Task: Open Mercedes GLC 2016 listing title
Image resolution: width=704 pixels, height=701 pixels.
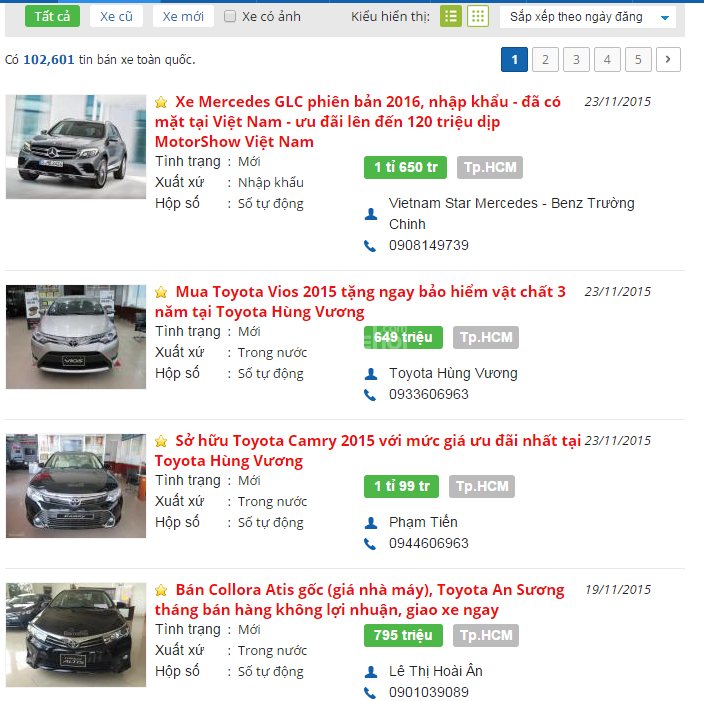Action: (358, 122)
